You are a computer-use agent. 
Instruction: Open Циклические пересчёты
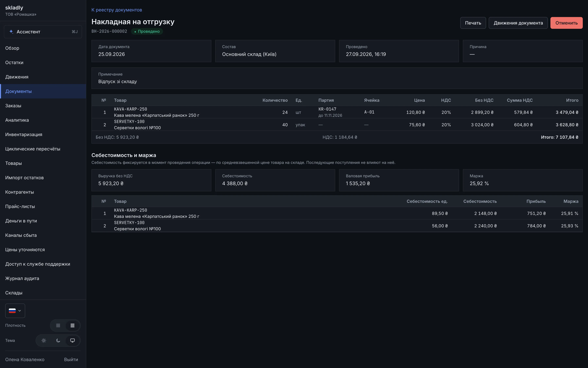43,149
